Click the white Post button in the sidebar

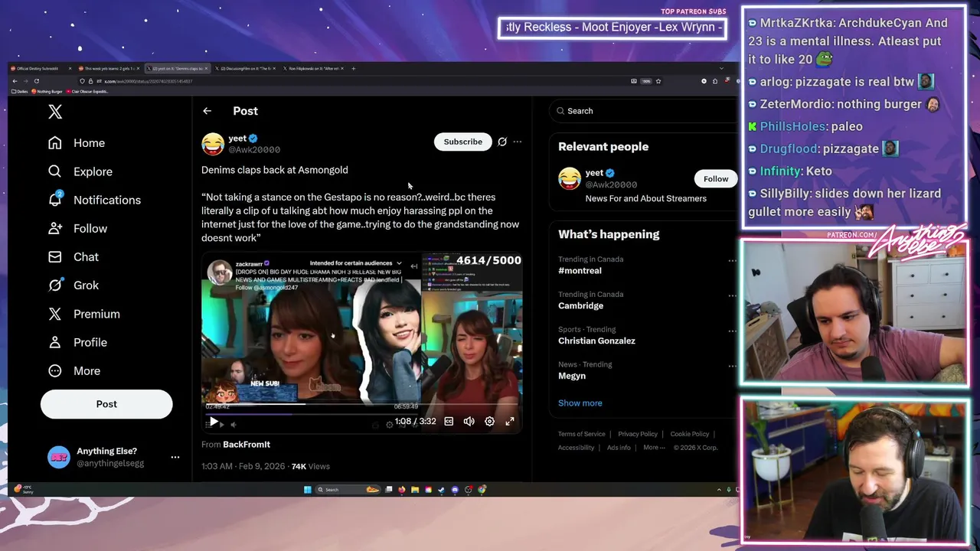106,404
